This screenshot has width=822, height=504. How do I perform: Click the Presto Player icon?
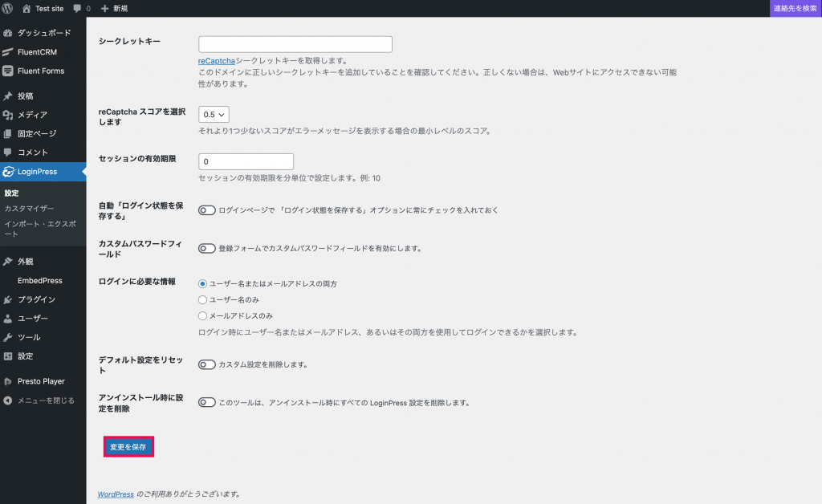[7, 381]
